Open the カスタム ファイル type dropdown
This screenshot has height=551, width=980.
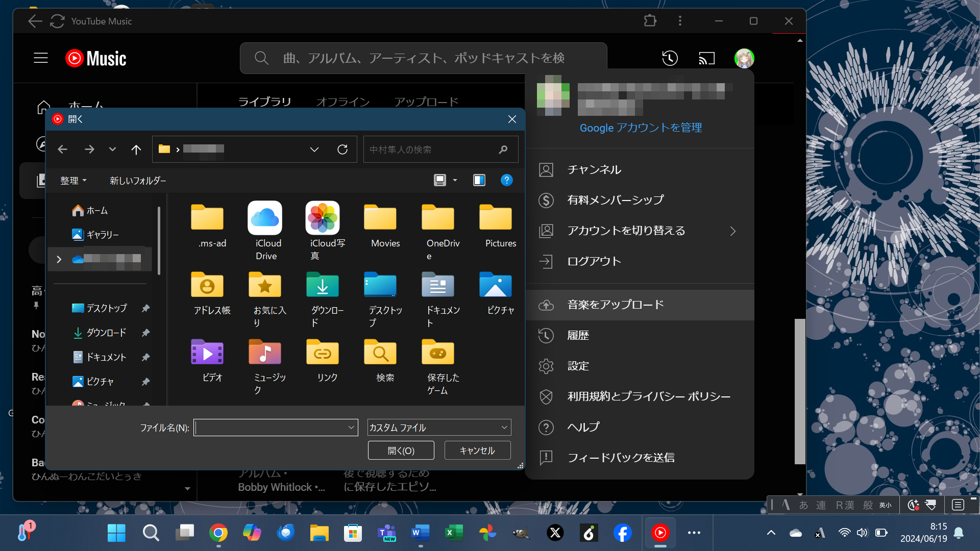pyautogui.click(x=439, y=428)
